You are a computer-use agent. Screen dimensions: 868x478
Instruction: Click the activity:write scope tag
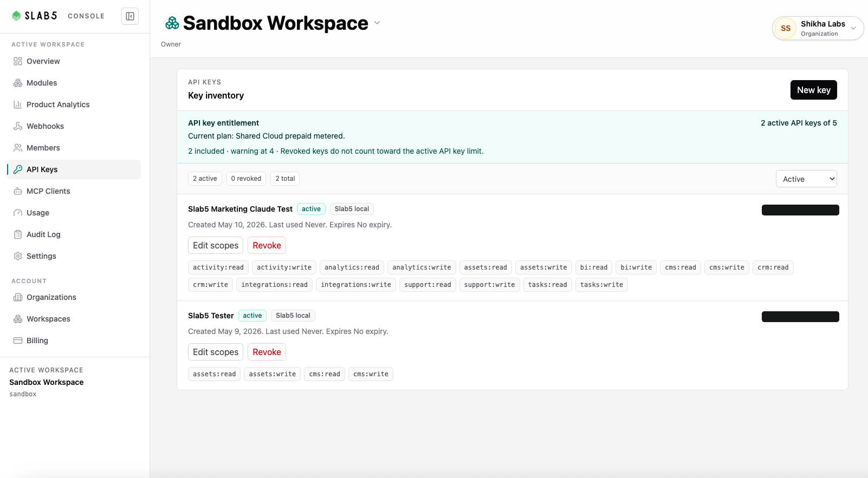[284, 267]
